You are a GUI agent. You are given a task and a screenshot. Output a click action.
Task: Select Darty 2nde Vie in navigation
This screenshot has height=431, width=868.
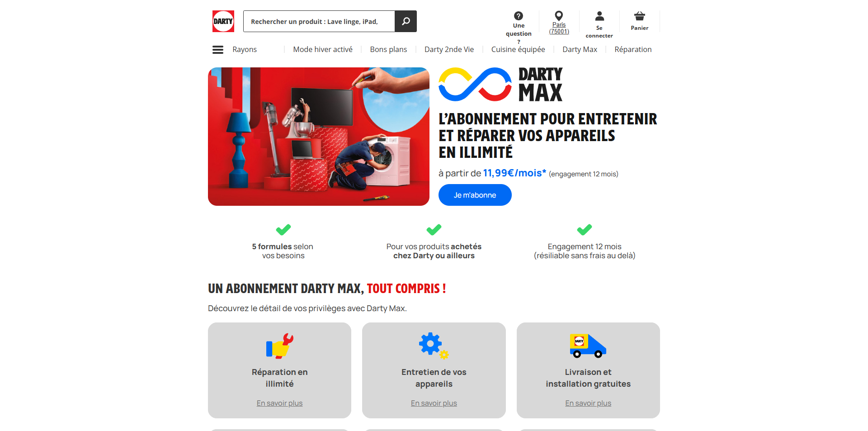(x=449, y=49)
